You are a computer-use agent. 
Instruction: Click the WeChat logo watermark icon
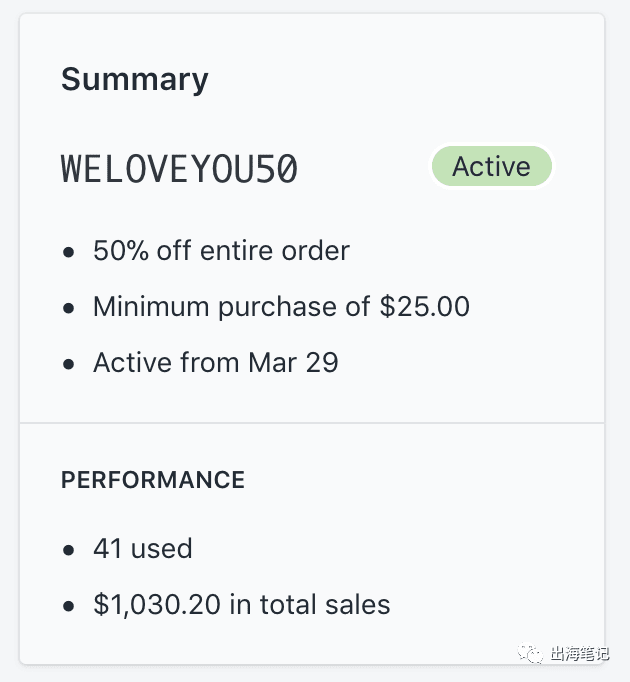coord(528,654)
